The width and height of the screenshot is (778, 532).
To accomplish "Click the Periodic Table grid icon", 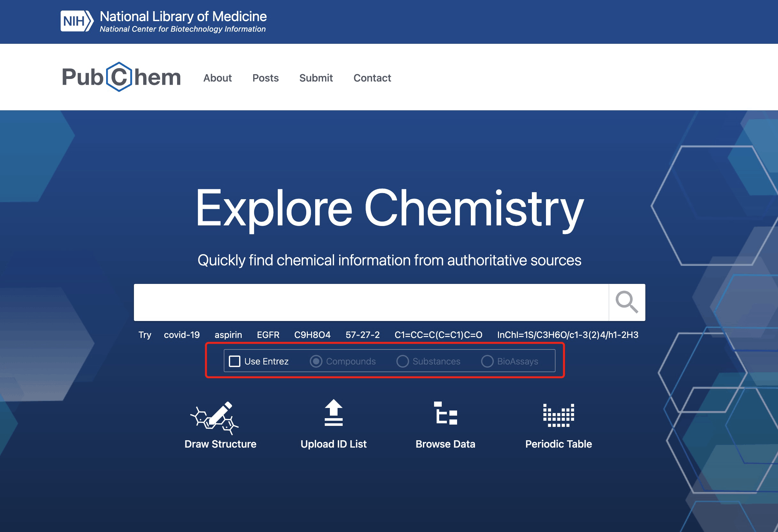I will click(x=558, y=415).
